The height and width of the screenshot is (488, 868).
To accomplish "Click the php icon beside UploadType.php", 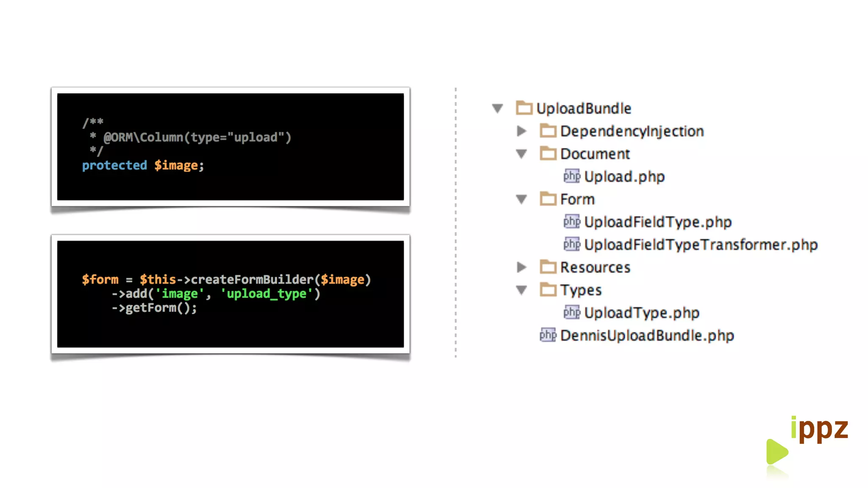I will coord(572,313).
